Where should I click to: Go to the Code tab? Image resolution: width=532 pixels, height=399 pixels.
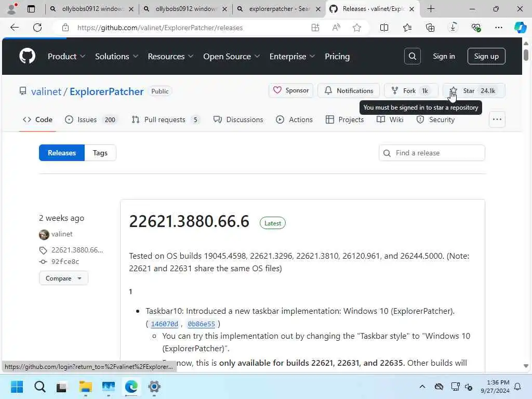point(37,119)
